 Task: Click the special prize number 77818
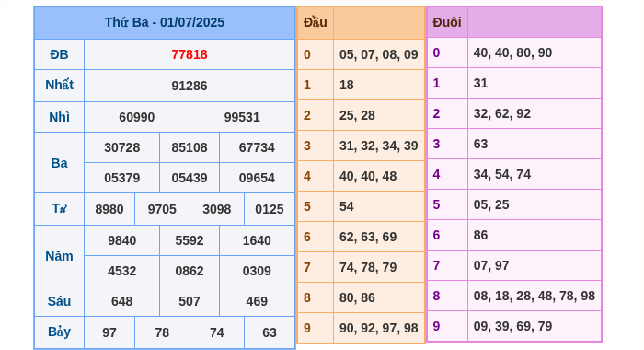coord(190,54)
